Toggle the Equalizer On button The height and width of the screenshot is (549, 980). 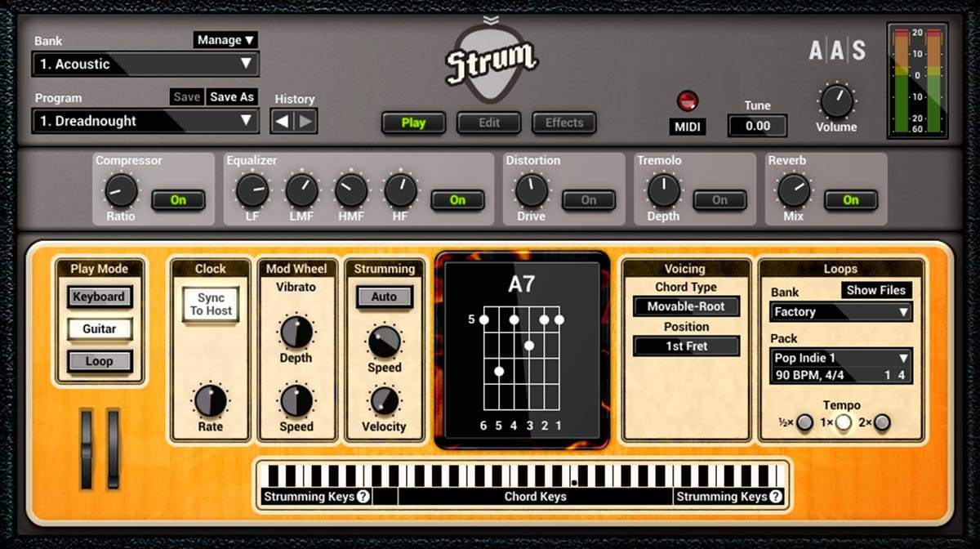[x=457, y=200]
